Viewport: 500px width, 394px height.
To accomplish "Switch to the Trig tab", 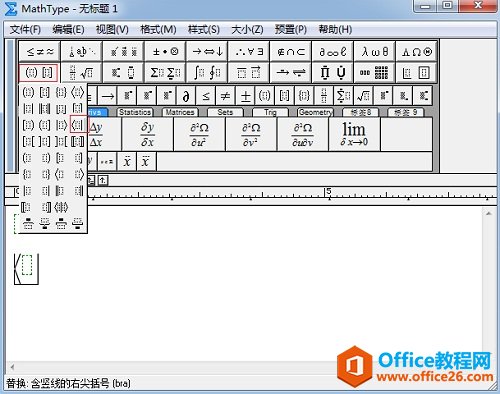I will point(270,112).
